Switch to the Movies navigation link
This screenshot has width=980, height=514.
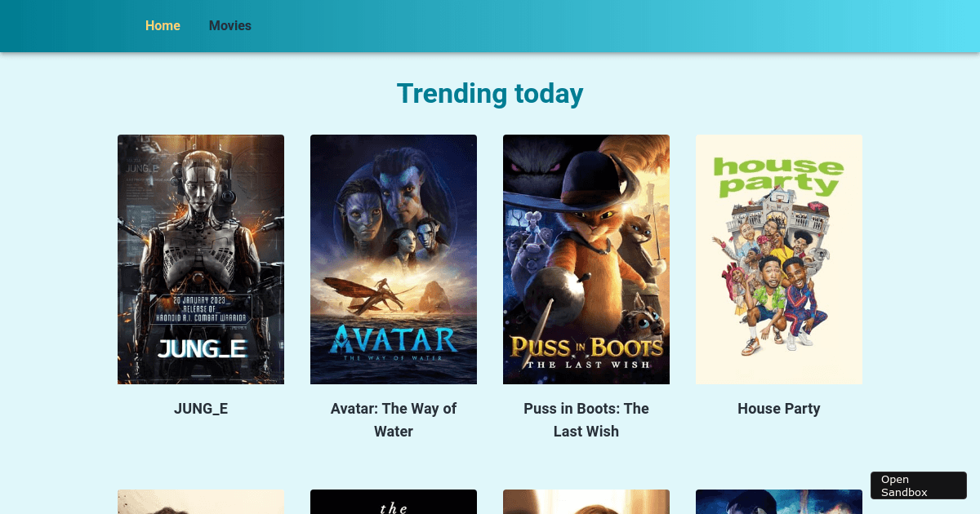coord(230,25)
